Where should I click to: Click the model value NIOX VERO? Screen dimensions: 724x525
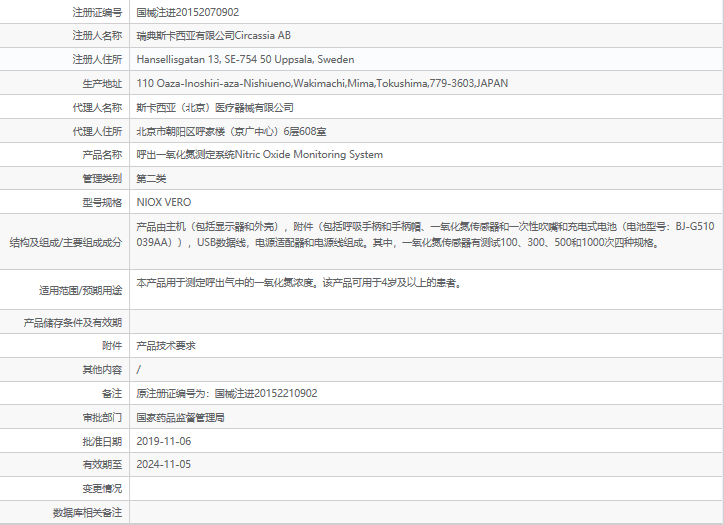click(x=163, y=202)
